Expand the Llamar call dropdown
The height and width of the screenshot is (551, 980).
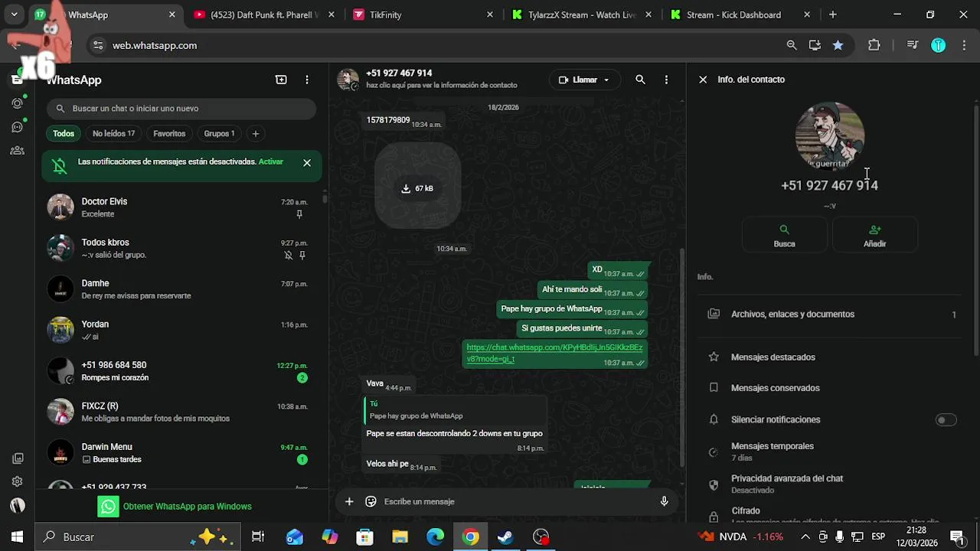click(606, 80)
